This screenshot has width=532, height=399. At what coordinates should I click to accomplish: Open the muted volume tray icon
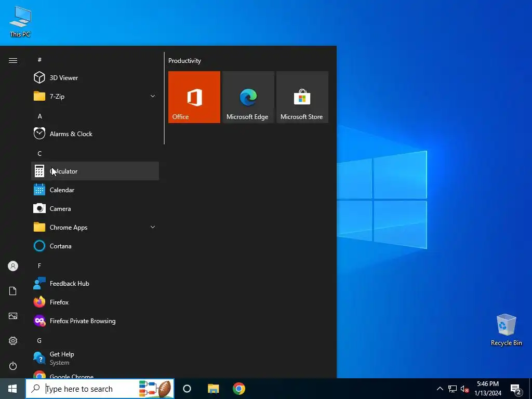(464, 389)
